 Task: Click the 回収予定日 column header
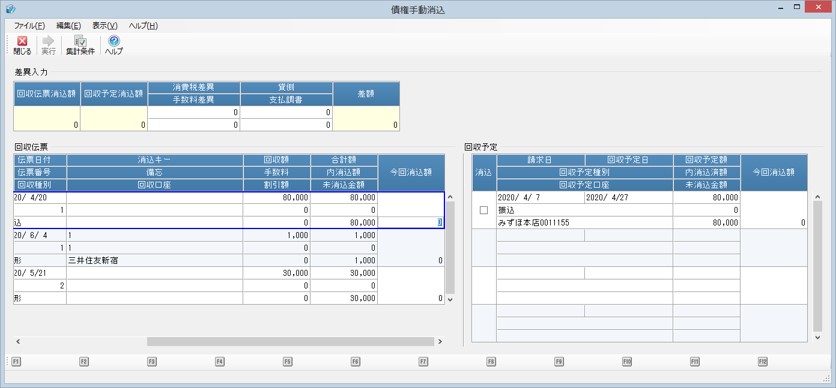click(629, 160)
